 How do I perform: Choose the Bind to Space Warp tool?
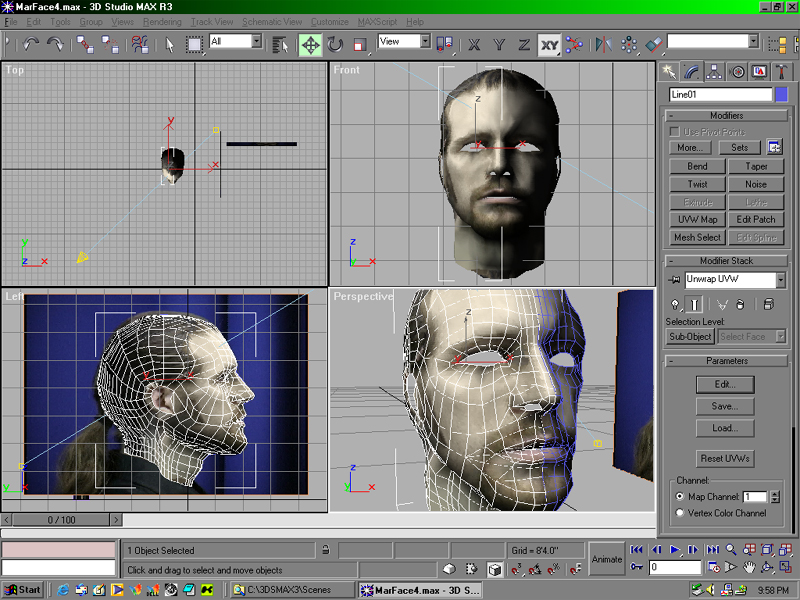(x=140, y=44)
